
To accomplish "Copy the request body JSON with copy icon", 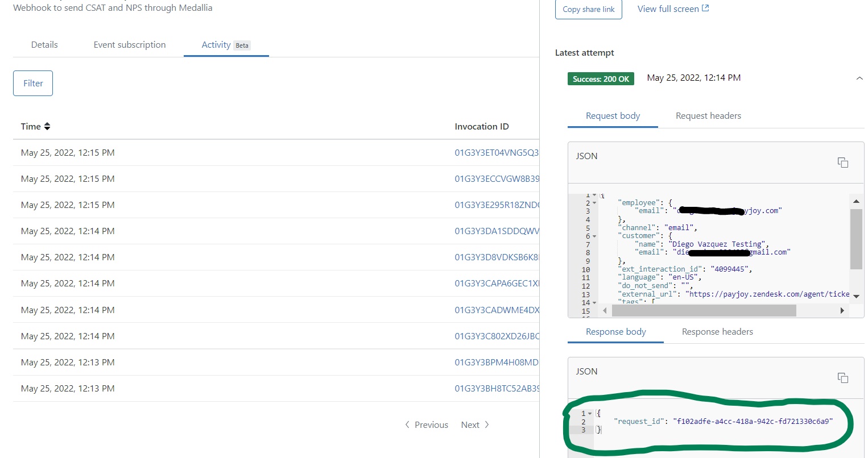I will click(842, 163).
